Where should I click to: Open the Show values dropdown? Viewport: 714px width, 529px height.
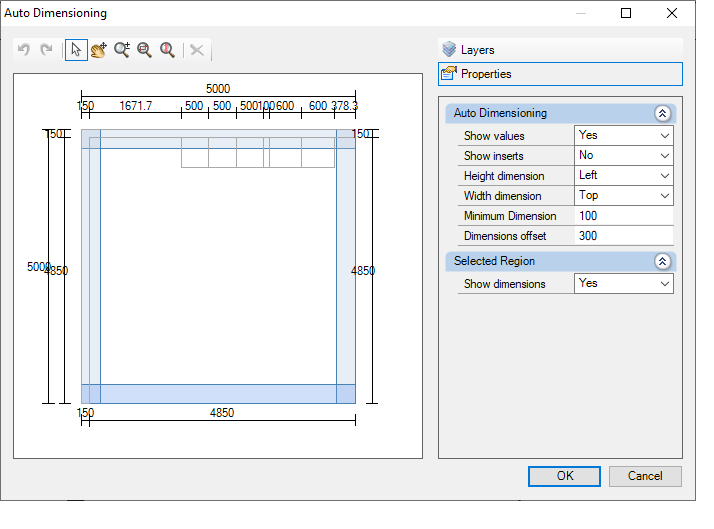623,136
